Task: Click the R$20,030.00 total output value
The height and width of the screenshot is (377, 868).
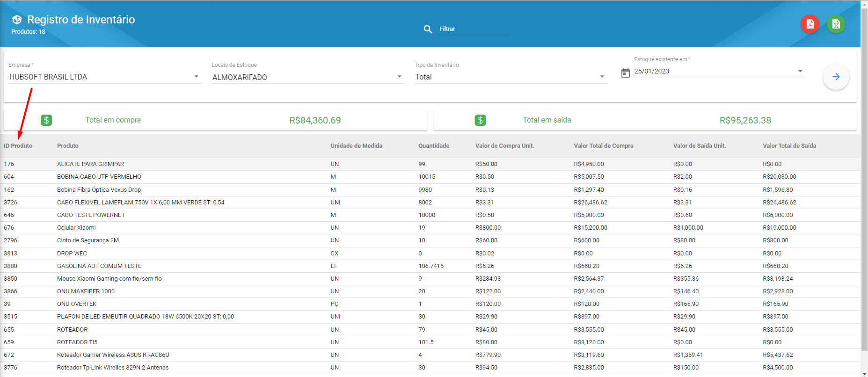Action: pos(779,177)
